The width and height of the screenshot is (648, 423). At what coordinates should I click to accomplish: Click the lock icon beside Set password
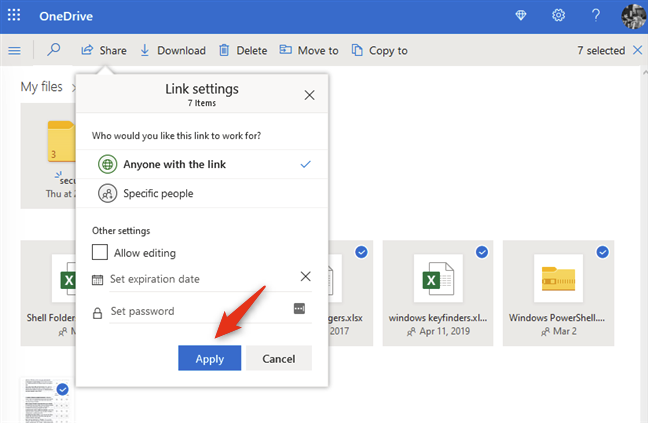coord(97,313)
